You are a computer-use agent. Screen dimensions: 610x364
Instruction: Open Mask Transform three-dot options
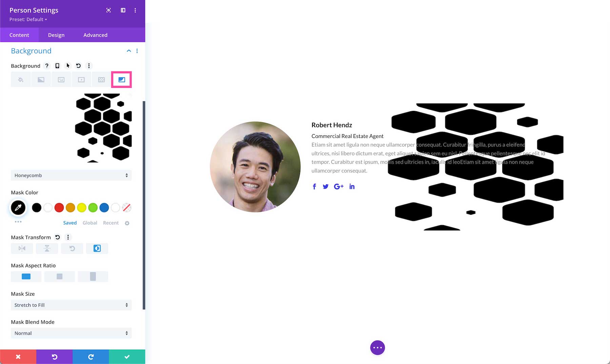pyautogui.click(x=68, y=237)
